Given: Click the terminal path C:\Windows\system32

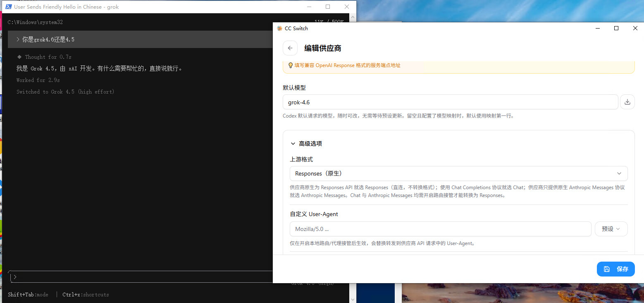Looking at the screenshot, I should 35,22.
